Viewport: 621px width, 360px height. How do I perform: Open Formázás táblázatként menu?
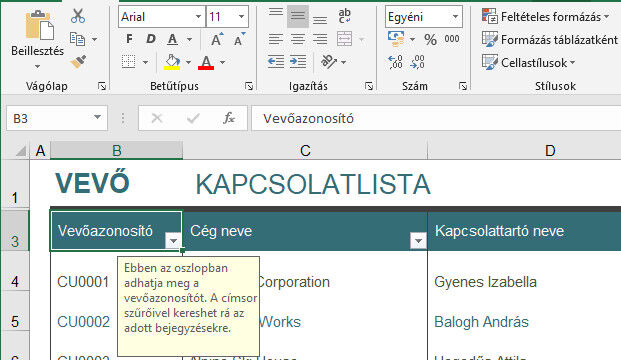pyautogui.click(x=550, y=40)
